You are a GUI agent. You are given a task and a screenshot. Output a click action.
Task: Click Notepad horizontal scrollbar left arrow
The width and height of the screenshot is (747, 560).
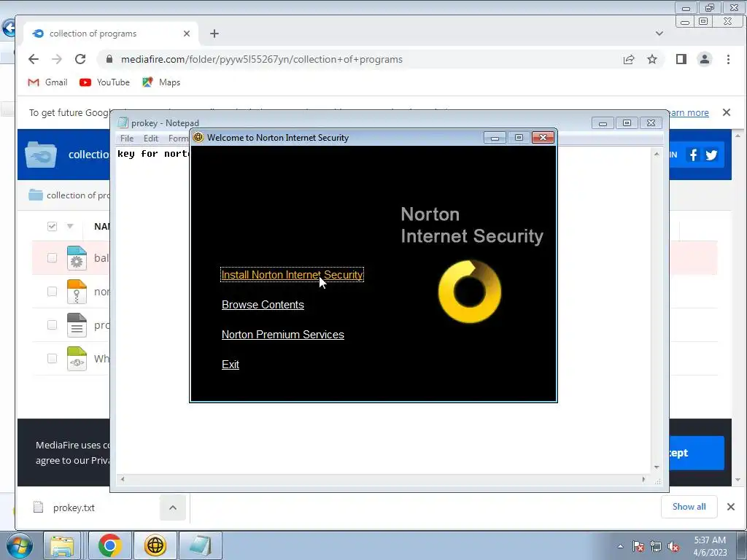(123, 479)
